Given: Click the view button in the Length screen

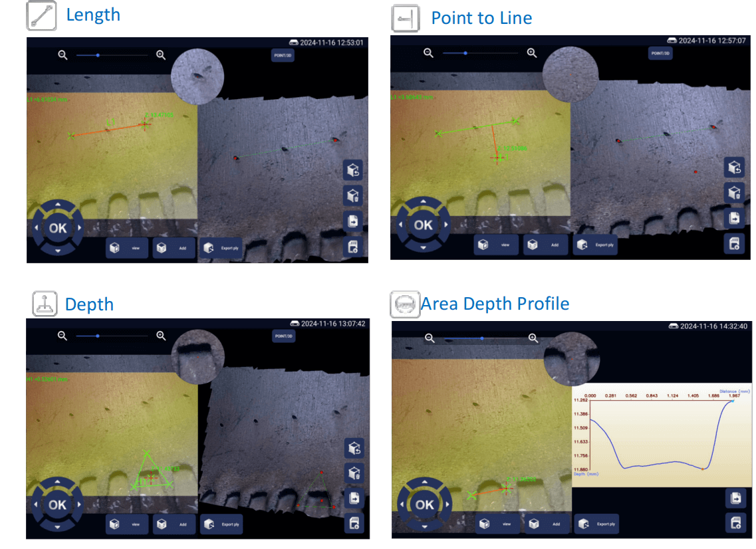Looking at the screenshot, I should (x=127, y=248).
